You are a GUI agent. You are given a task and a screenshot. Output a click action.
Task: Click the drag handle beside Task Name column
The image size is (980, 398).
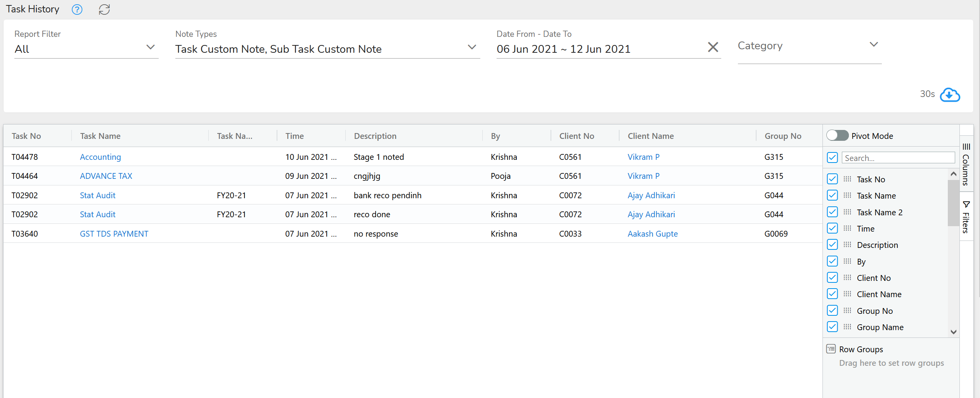coord(847,196)
